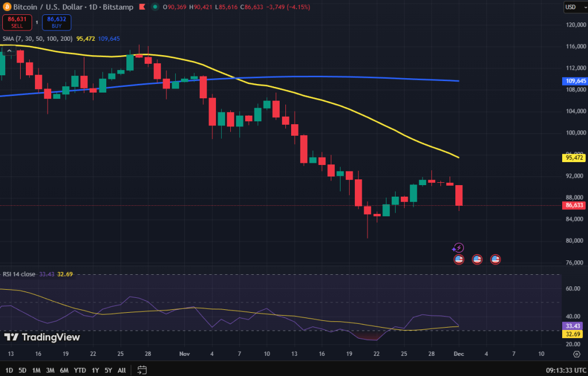Select the 1Y time range
This screenshot has width=588, height=376.
click(95, 370)
